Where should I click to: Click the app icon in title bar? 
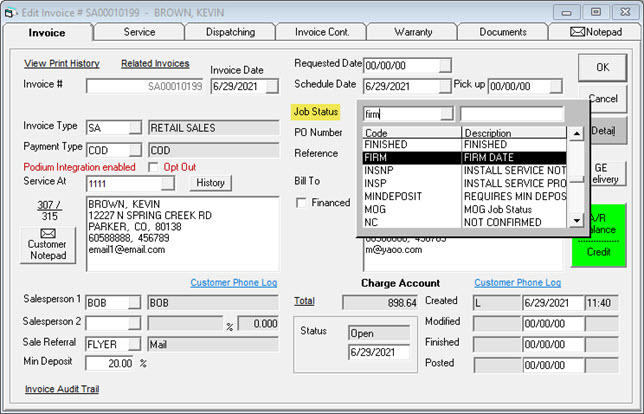(x=11, y=13)
